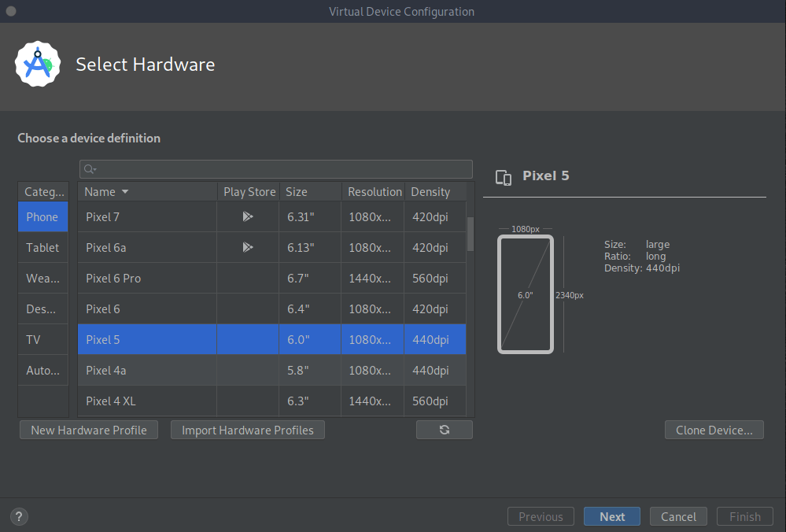Click the Play Store column header
Image resolution: width=786 pixels, height=532 pixels.
pyautogui.click(x=249, y=192)
